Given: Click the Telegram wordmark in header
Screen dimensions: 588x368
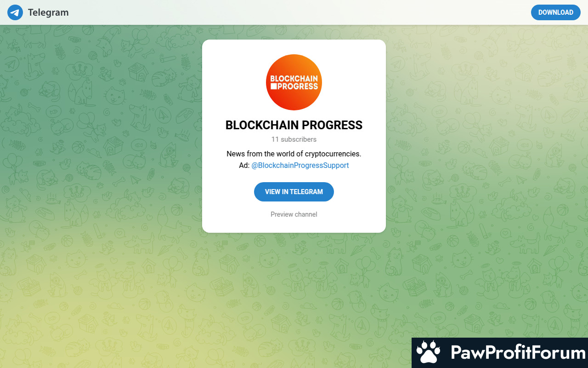Looking at the screenshot, I should coord(48,12).
